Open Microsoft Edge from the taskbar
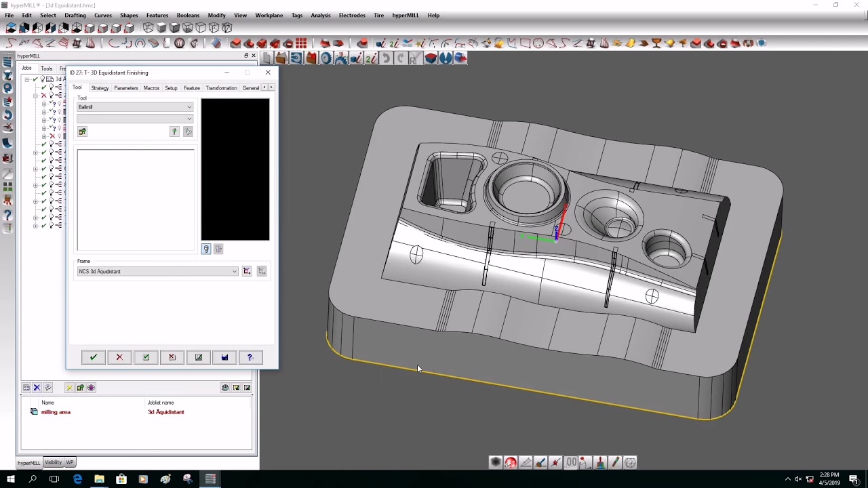Screen dimensions: 868x488 tap(77, 479)
